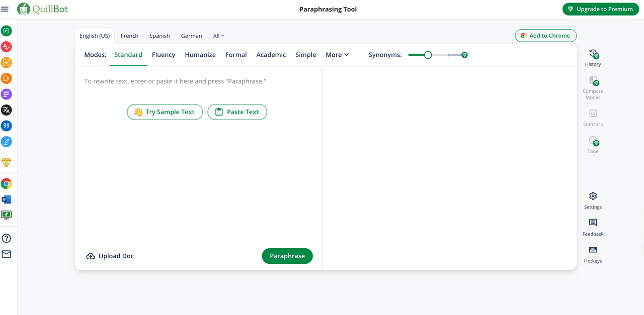Click the premium diamond at slider end

click(x=464, y=55)
